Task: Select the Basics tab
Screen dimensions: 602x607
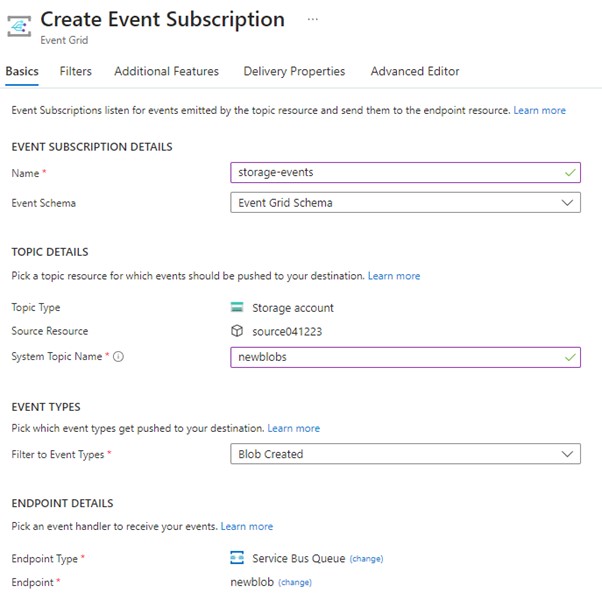Action: (x=22, y=72)
